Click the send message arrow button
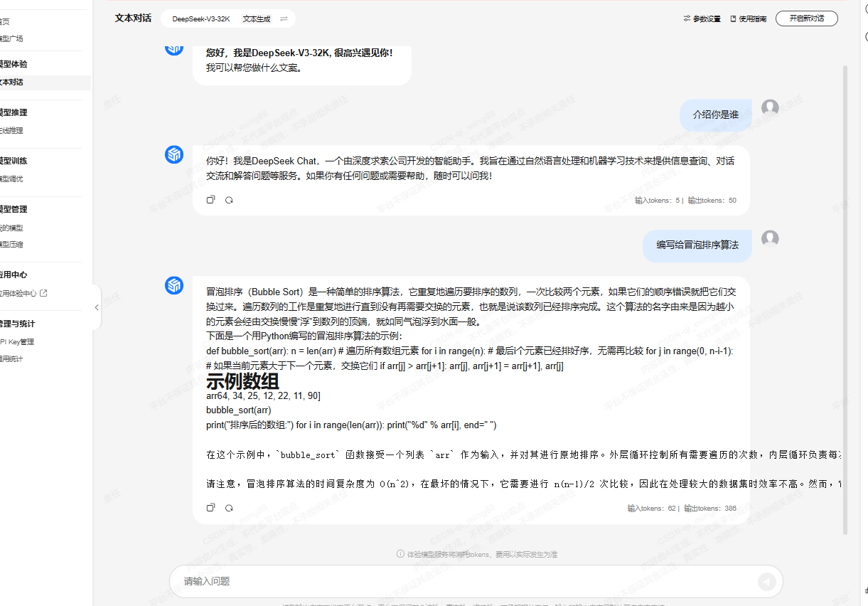 coord(766,582)
